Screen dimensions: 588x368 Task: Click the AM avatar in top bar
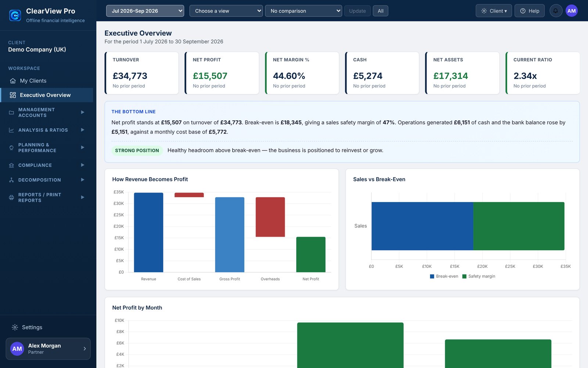571,11
